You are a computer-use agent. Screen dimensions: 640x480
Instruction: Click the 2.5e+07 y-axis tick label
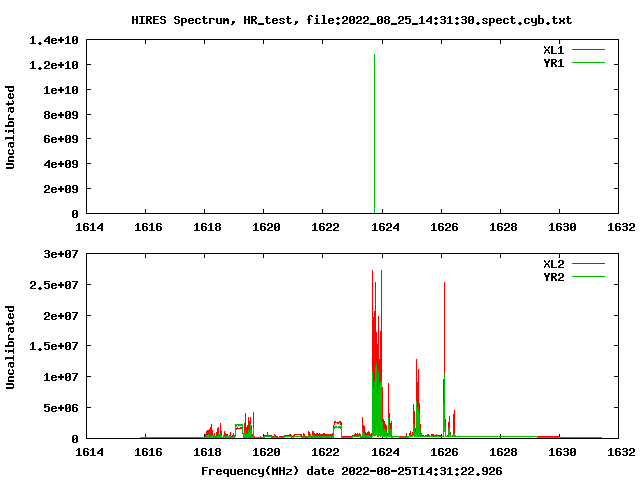click(54, 285)
